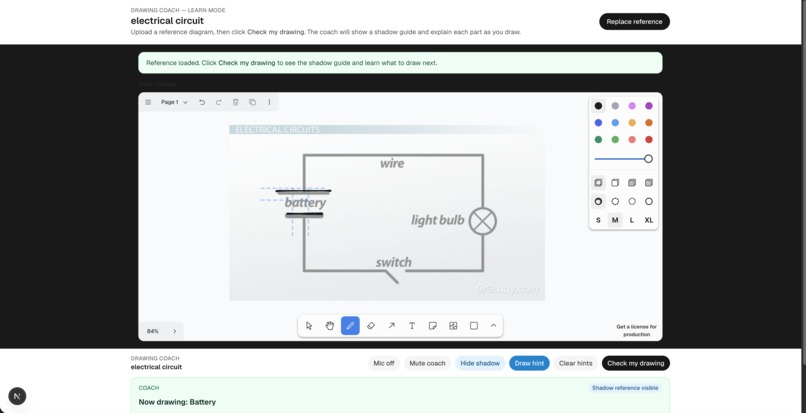This screenshot has width=806, height=413.
Task: Pick the sticky Note tool
Action: coord(432,326)
